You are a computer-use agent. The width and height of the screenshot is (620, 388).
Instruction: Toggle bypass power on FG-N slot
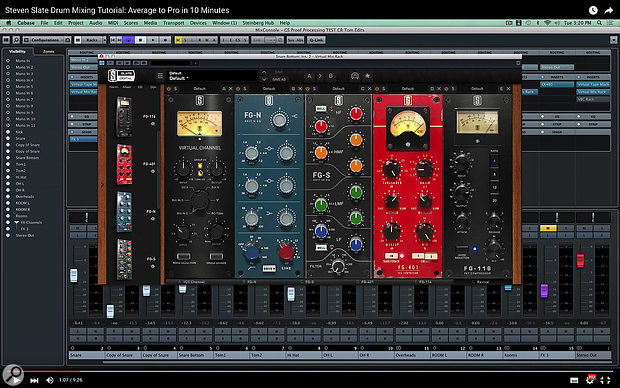tap(238, 89)
